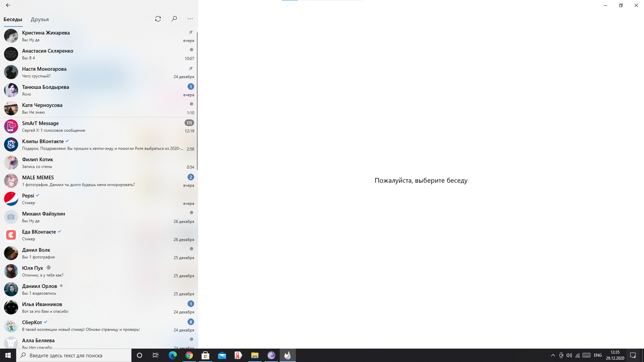The image size is (644, 362).
Task: Click the refresh conversations icon
Action: pyautogui.click(x=158, y=19)
